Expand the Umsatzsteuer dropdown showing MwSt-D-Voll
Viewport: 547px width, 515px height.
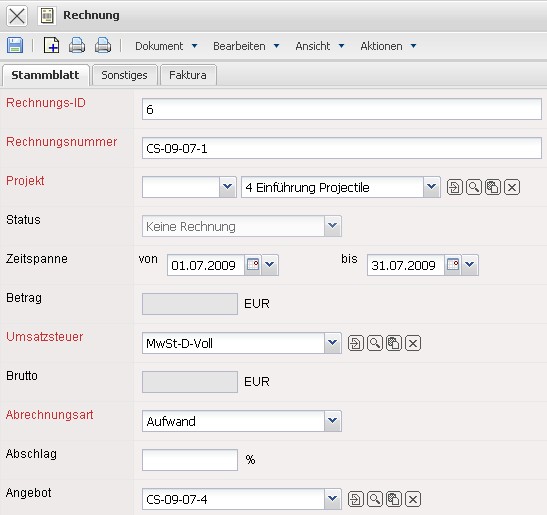pos(332,343)
